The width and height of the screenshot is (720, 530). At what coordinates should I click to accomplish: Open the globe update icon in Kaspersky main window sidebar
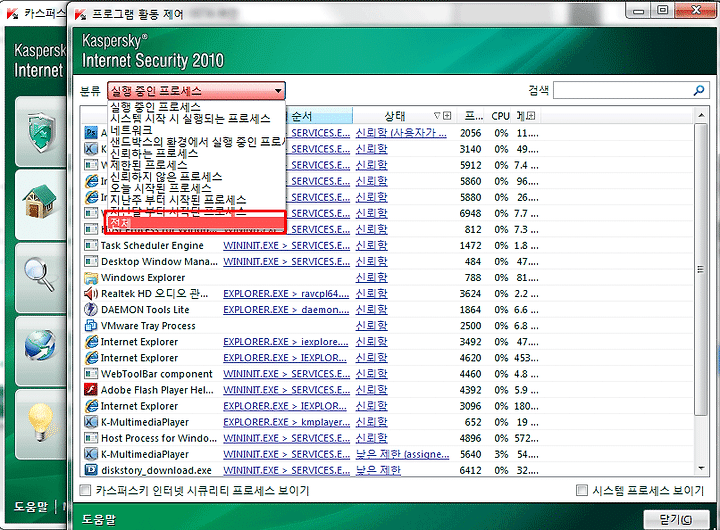(x=40, y=344)
